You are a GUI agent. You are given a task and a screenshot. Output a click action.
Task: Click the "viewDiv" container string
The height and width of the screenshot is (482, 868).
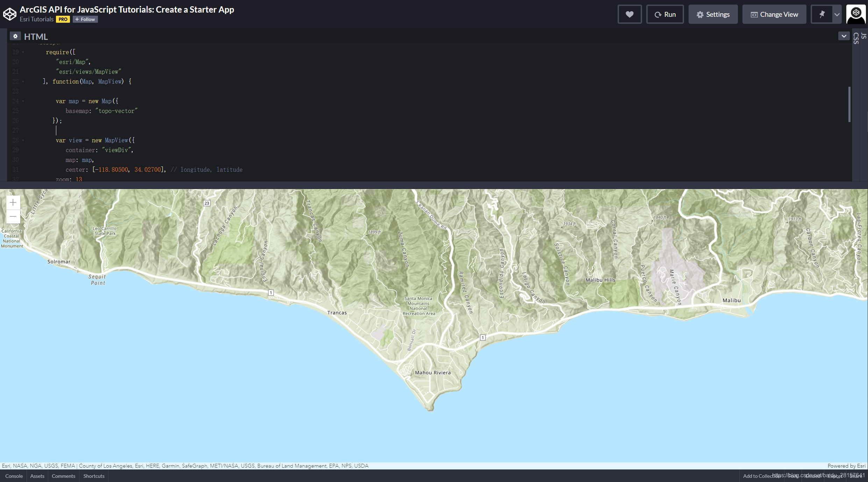(x=116, y=150)
